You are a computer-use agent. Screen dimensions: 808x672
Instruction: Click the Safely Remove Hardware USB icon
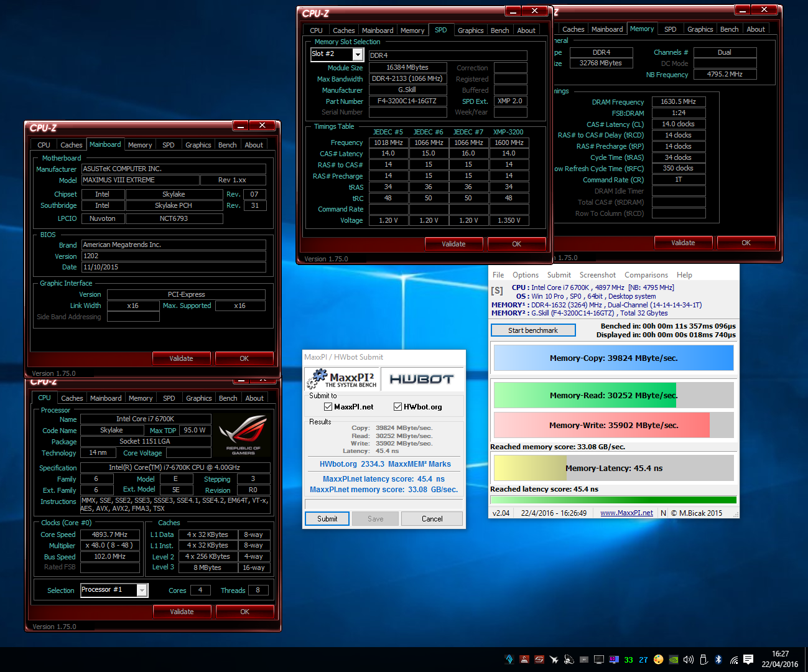click(x=704, y=660)
